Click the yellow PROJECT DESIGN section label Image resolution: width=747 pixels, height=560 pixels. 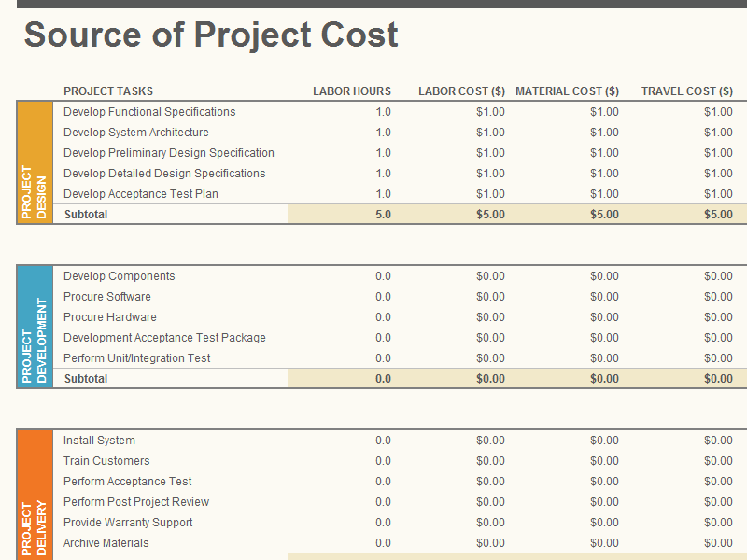click(35, 162)
